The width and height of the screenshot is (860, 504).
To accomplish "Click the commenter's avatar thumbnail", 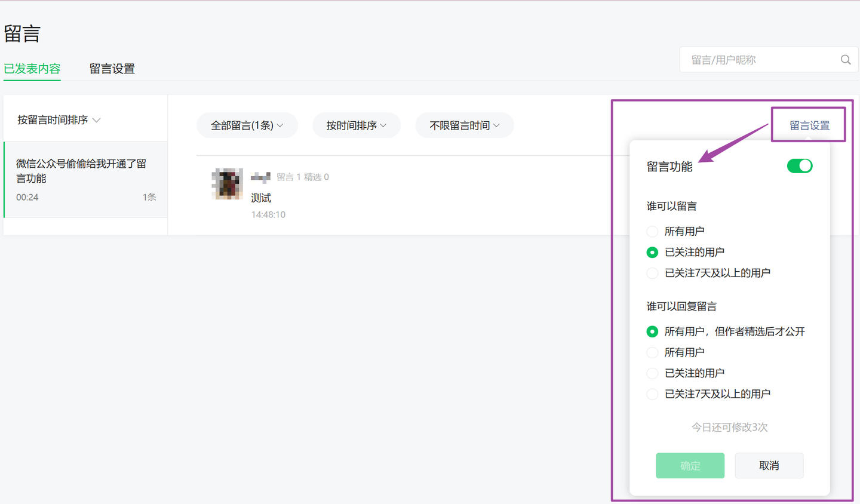I will coord(227,184).
